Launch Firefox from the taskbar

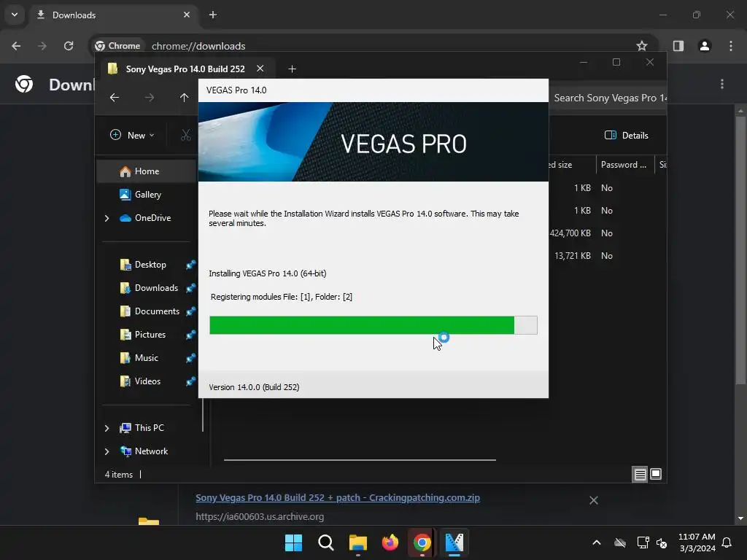390,542
